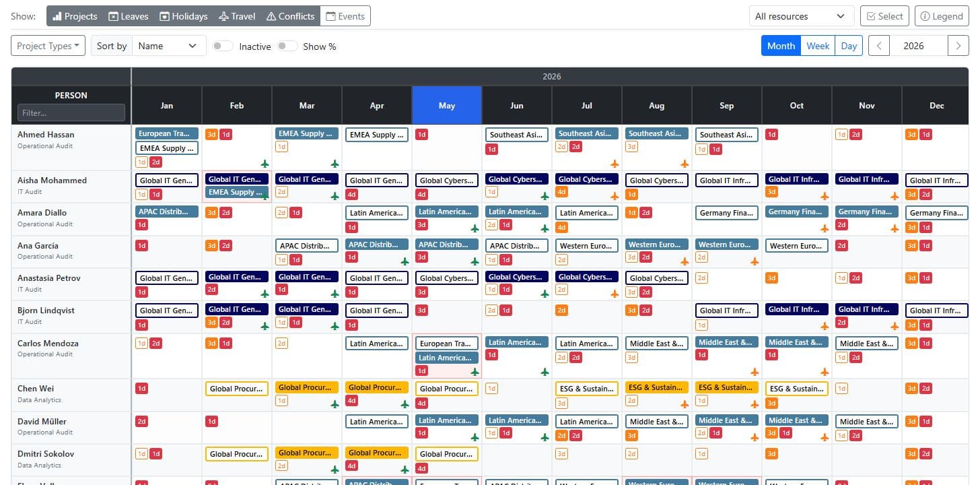Click green plane icon in Bjorn Lindqvist's Mar cell
980x485 pixels.
(335, 326)
